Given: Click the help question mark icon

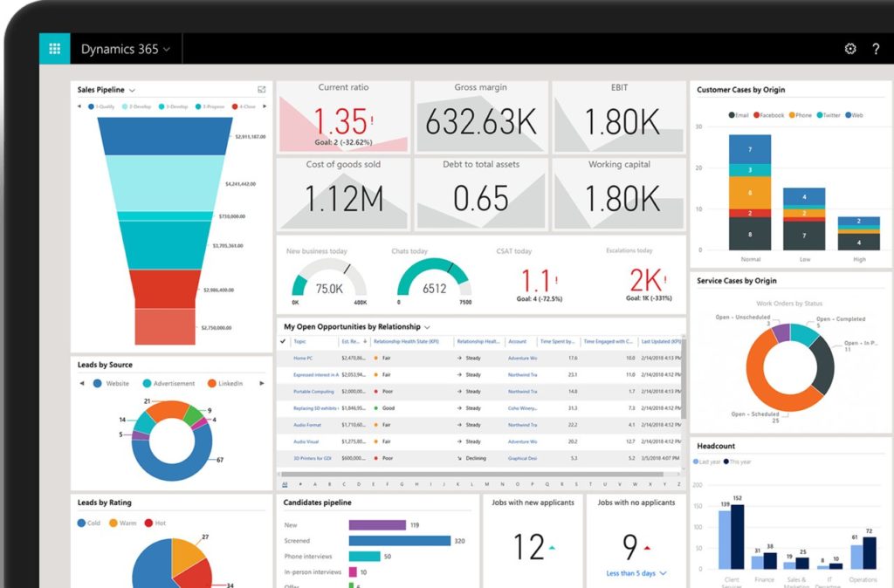Looking at the screenshot, I should point(876,49).
